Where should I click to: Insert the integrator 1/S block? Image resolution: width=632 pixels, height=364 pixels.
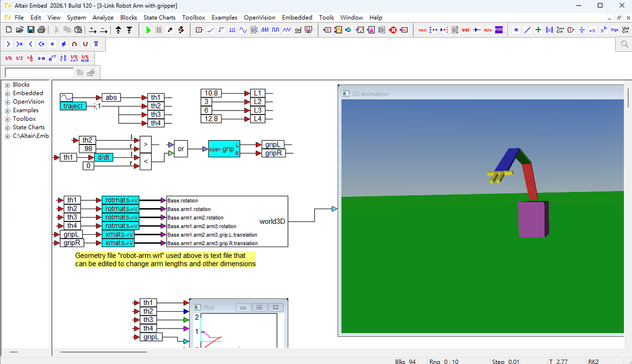8,58
